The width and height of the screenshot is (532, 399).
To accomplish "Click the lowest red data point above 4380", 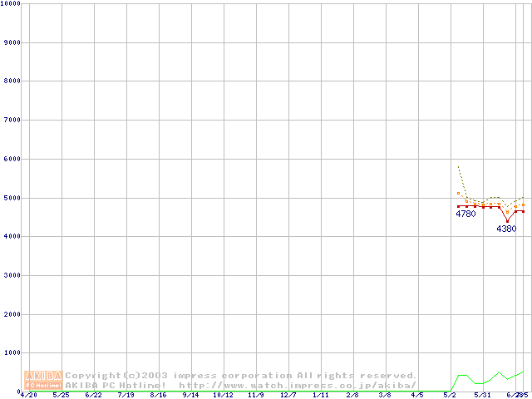I will (x=507, y=221).
